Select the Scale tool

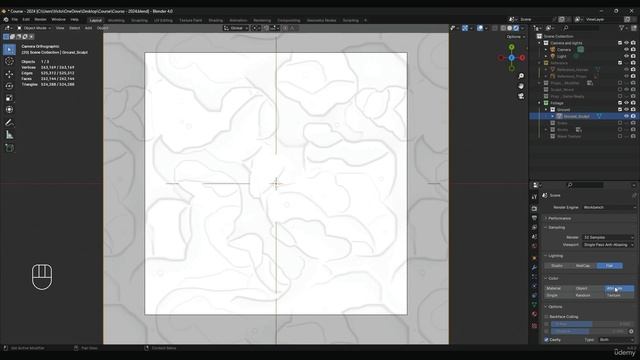coord(9,98)
